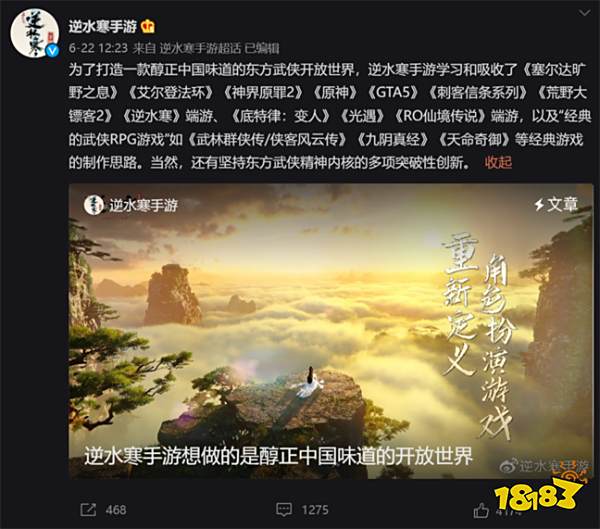Click the gold crown membership icon

tap(148, 26)
